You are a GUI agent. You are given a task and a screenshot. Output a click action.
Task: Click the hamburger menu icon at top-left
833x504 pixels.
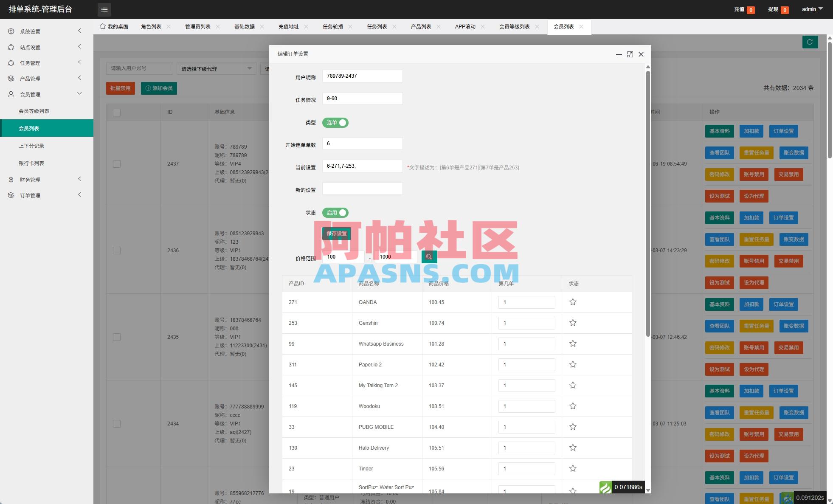point(104,9)
